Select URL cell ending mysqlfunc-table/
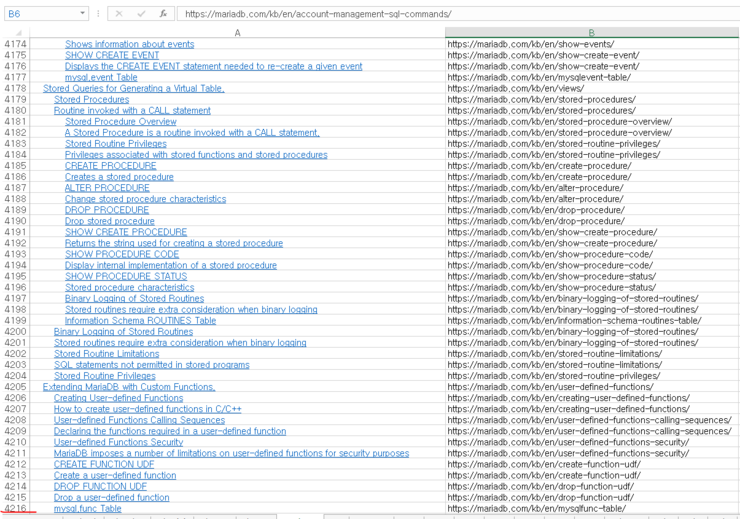The width and height of the screenshot is (740, 519). (x=592, y=509)
